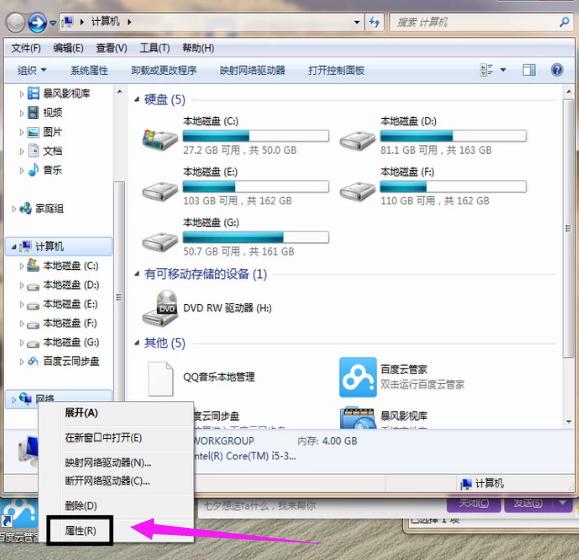Expand the 家庭组 tree node

(x=14, y=209)
